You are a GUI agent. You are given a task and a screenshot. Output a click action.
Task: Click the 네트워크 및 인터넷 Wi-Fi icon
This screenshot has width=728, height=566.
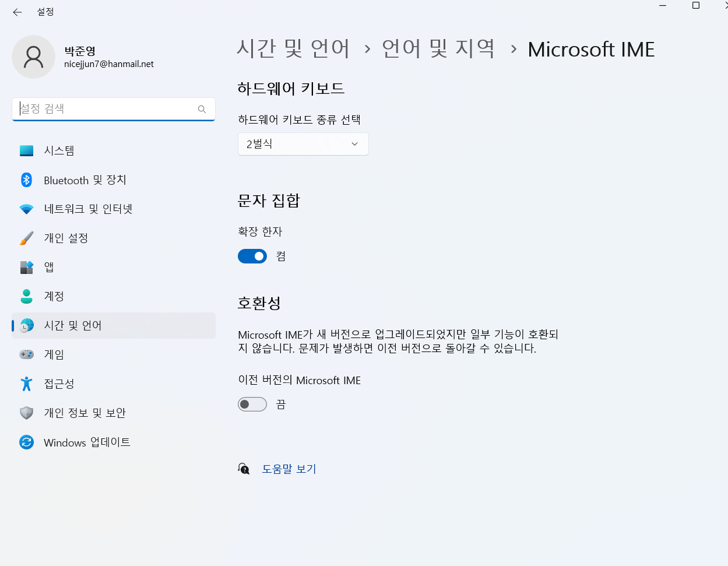pyautogui.click(x=26, y=209)
